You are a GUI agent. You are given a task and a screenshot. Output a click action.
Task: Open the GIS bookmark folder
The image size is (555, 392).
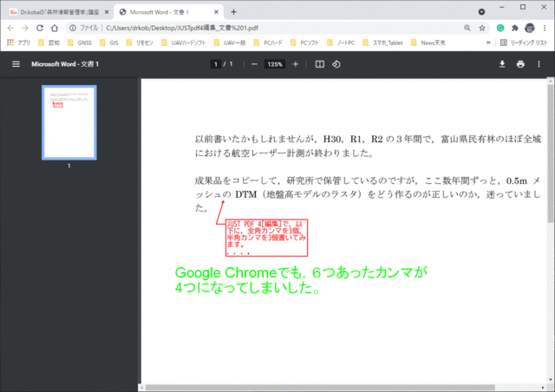click(109, 42)
